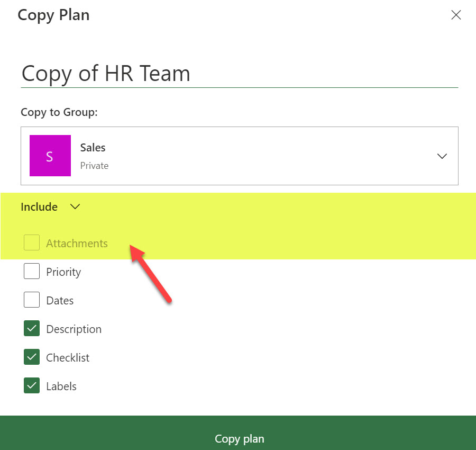Check the Priority checkbox
This screenshot has height=450, width=476.
tap(31, 271)
